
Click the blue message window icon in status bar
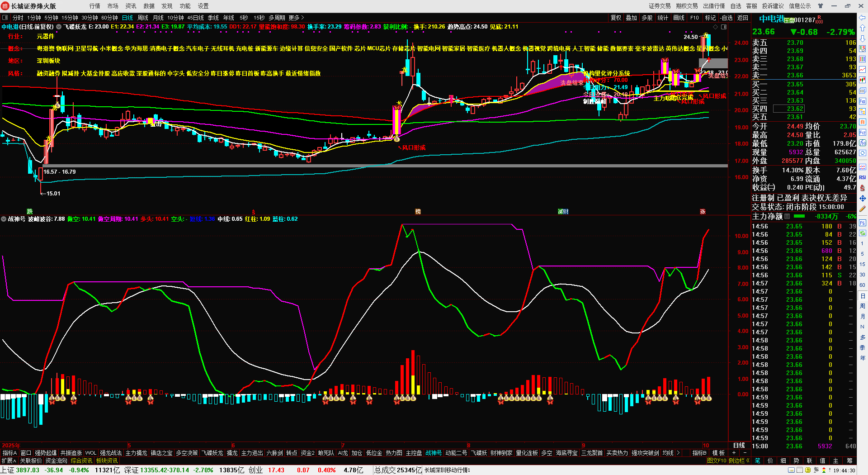click(x=792, y=470)
